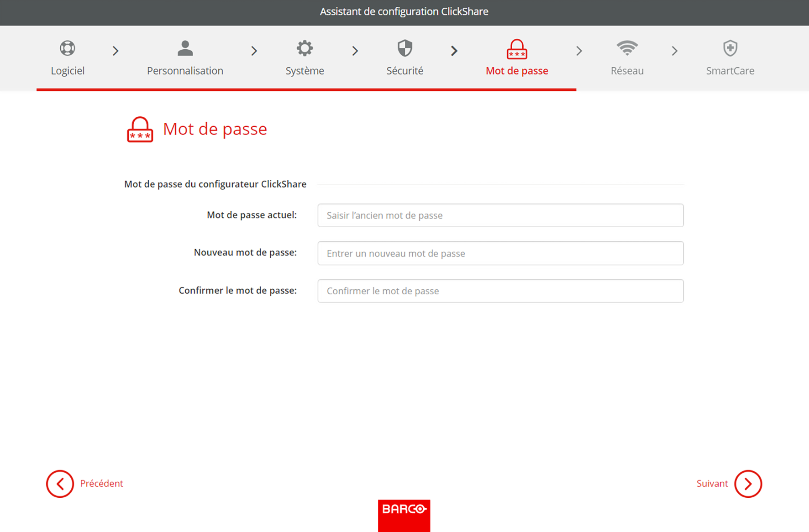Focus the Mot de passe actuel field
Viewport: 809px width, 532px height.
[x=500, y=215]
